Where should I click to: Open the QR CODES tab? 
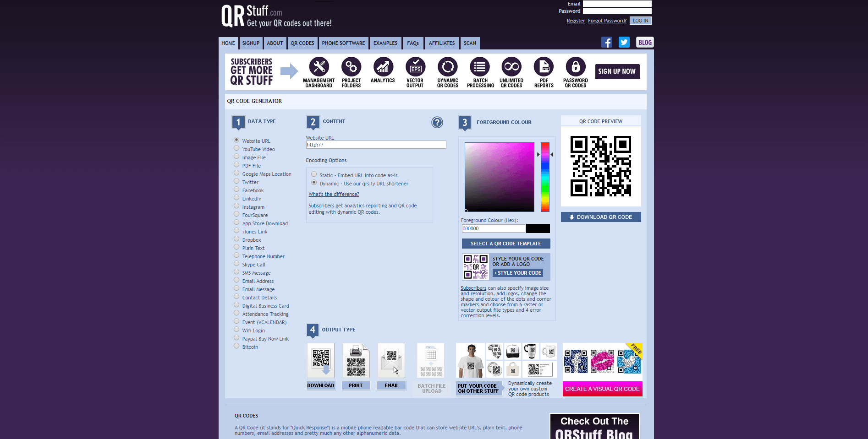pos(302,43)
